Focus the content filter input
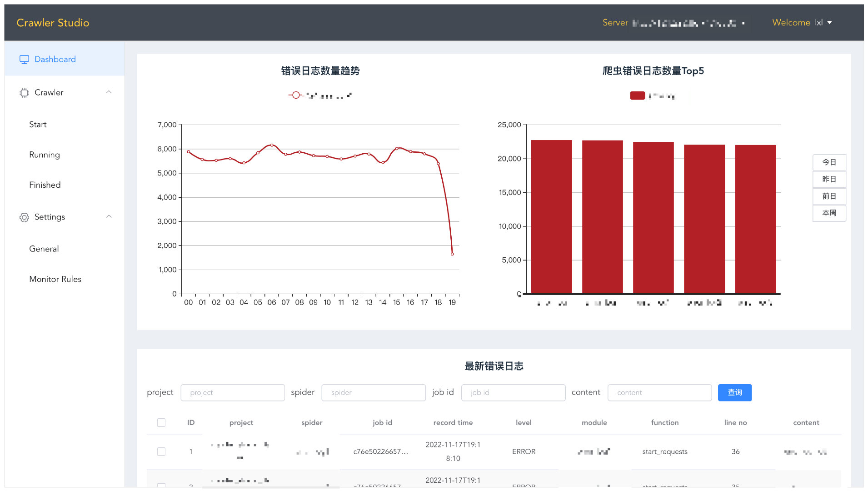This screenshot has width=868, height=491. (659, 393)
